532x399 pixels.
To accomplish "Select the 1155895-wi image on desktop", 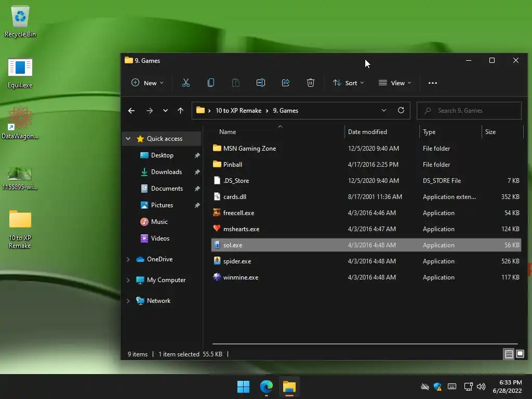I will 20,178.
